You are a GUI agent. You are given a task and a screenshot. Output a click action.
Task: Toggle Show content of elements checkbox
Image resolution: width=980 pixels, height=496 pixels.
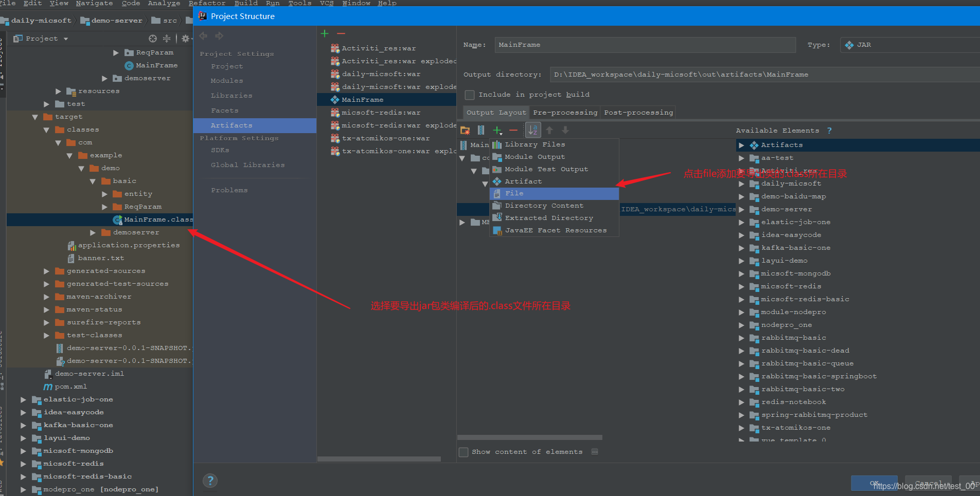pos(464,452)
